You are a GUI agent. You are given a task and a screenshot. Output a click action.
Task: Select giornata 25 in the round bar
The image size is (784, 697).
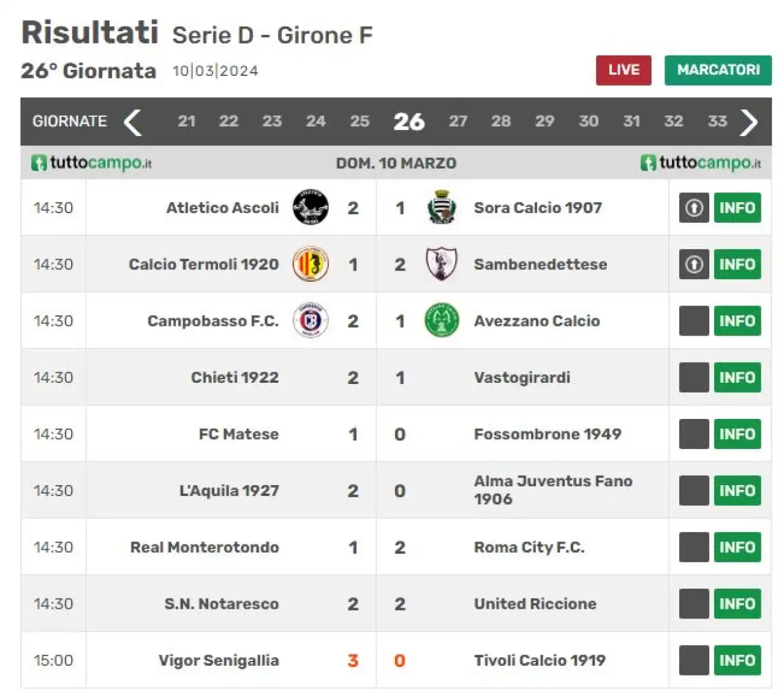pyautogui.click(x=360, y=121)
